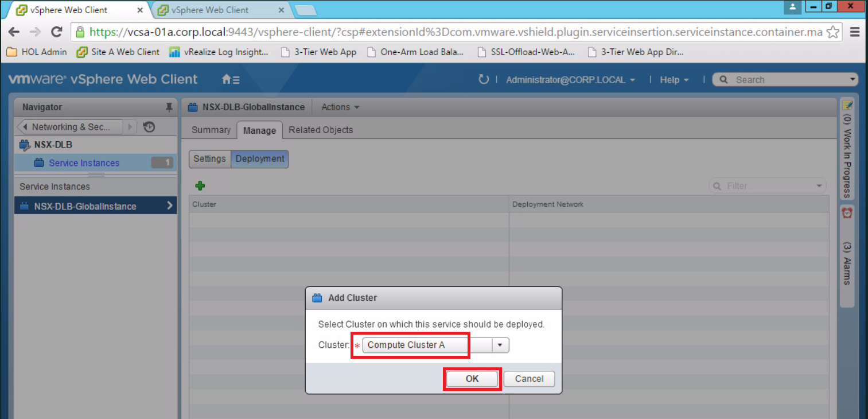This screenshot has height=419, width=868.
Task: Cancel the Add Cluster dialog
Action: (529, 379)
